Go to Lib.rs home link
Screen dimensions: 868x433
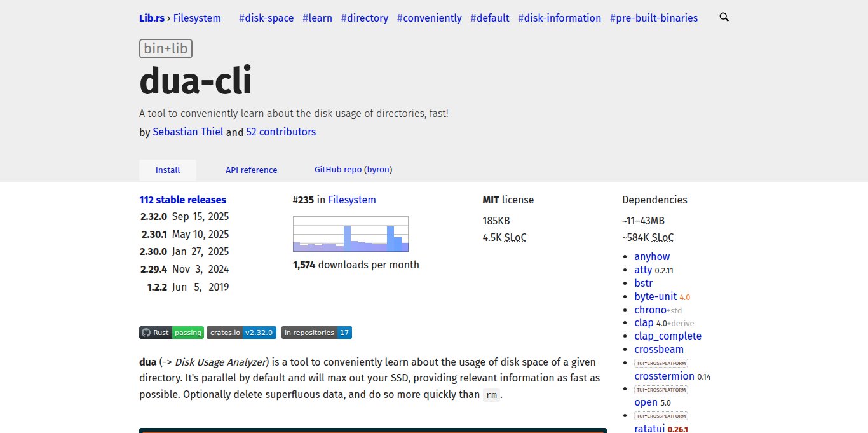[151, 18]
